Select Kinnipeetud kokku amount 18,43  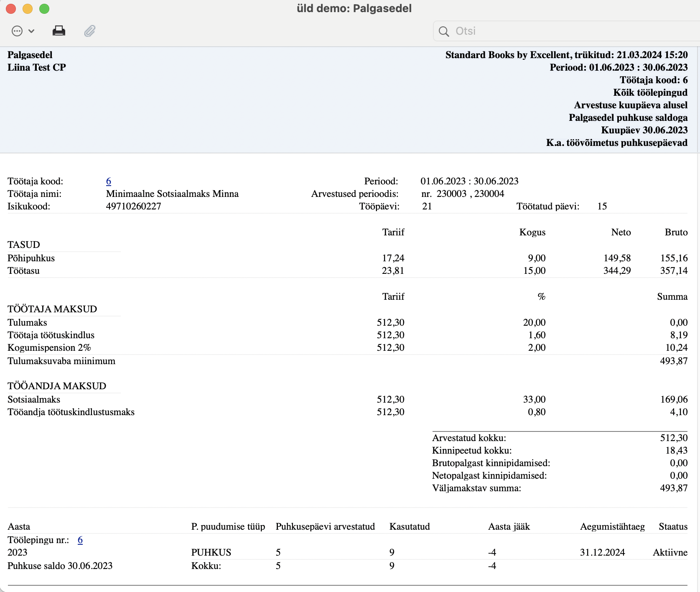[x=677, y=450]
